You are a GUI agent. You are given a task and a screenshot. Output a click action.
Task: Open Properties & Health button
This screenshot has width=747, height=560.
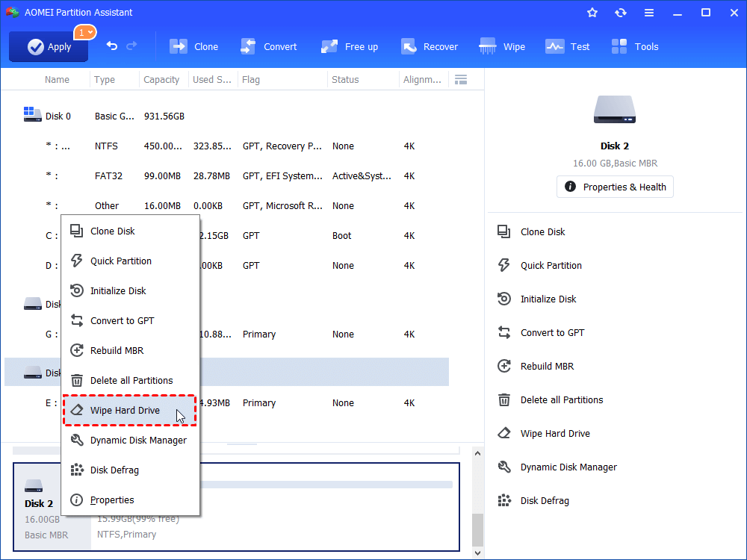point(615,187)
